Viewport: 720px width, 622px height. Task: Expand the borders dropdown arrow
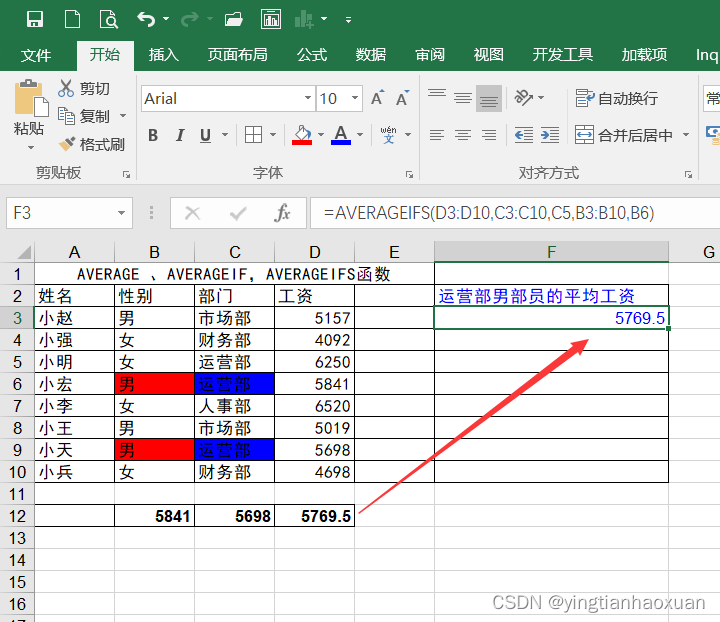[273, 135]
